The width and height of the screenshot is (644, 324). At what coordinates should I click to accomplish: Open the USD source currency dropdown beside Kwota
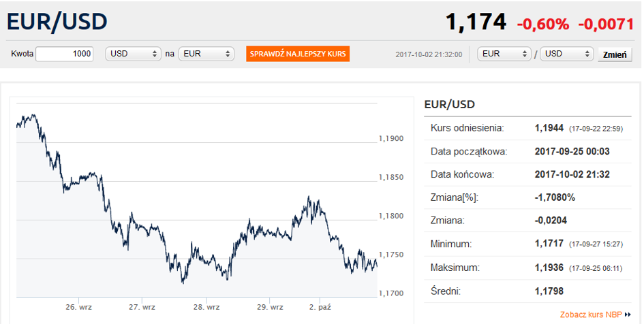pos(133,54)
